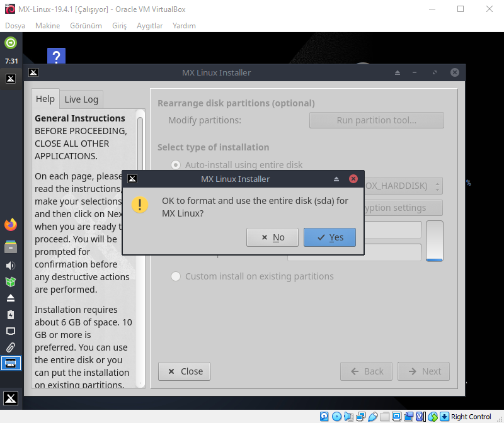Go Back in the installer
Image resolution: width=504 pixels, height=423 pixels.
366,371
